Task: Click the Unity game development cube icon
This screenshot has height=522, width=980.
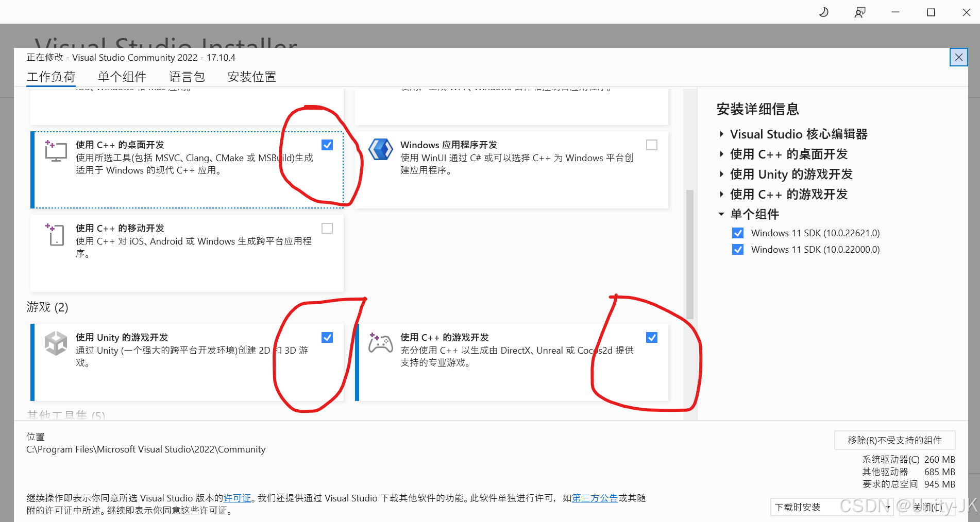Action: pyautogui.click(x=56, y=343)
